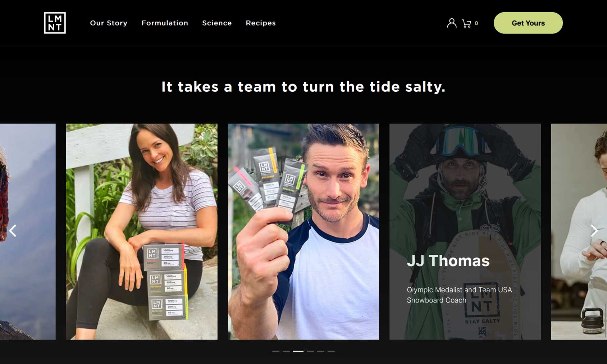Open the Formulation menu item
The width and height of the screenshot is (607, 364).
coord(165,23)
